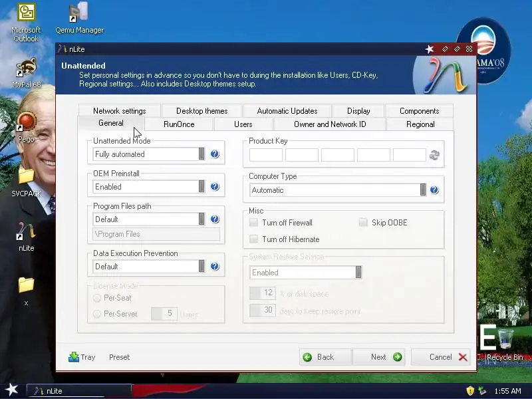This screenshot has width=532, height=399.
Task: Open the Qemu Manager desktop shortcut
Action: pyautogui.click(x=79, y=18)
